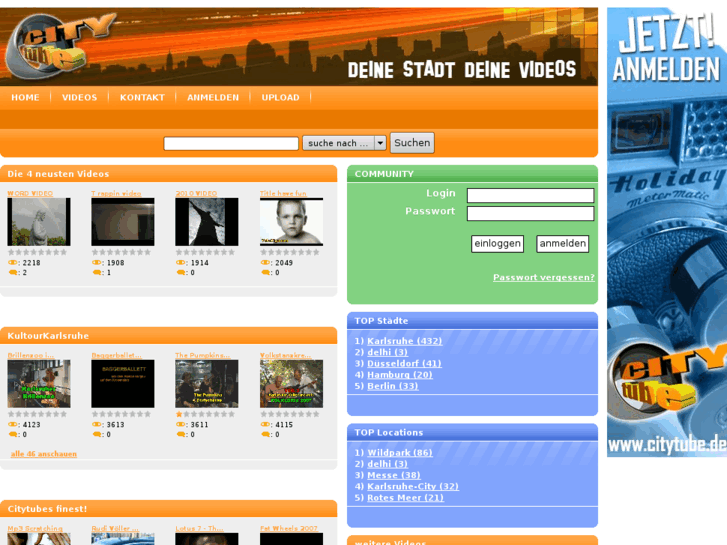Open the T rappin video thumbnail
Image resolution: width=727 pixels, height=545 pixels.
(123, 222)
